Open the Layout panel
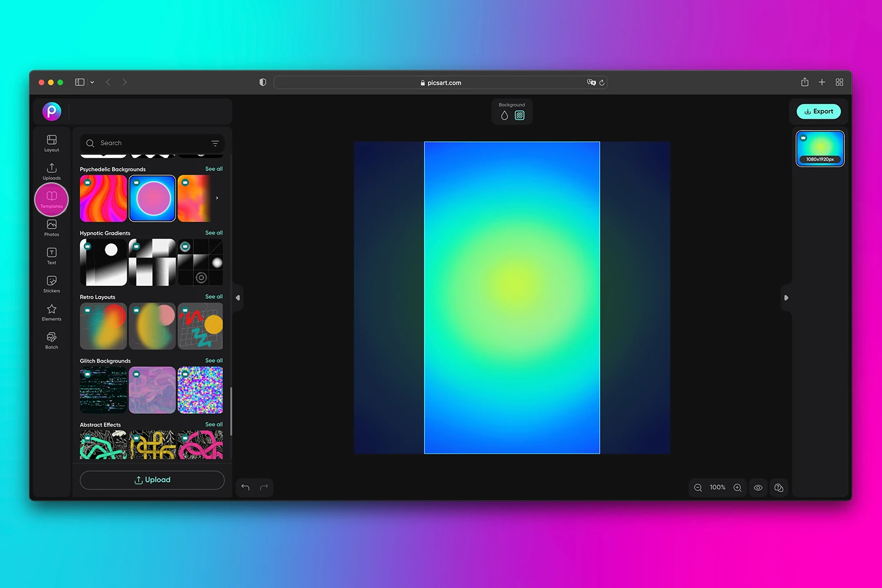Image resolution: width=882 pixels, height=588 pixels. click(x=51, y=142)
